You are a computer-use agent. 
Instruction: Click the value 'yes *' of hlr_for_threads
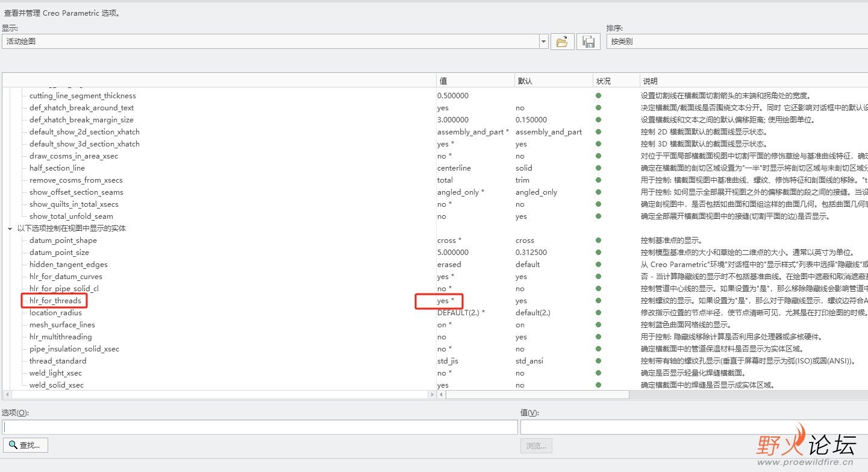point(446,301)
